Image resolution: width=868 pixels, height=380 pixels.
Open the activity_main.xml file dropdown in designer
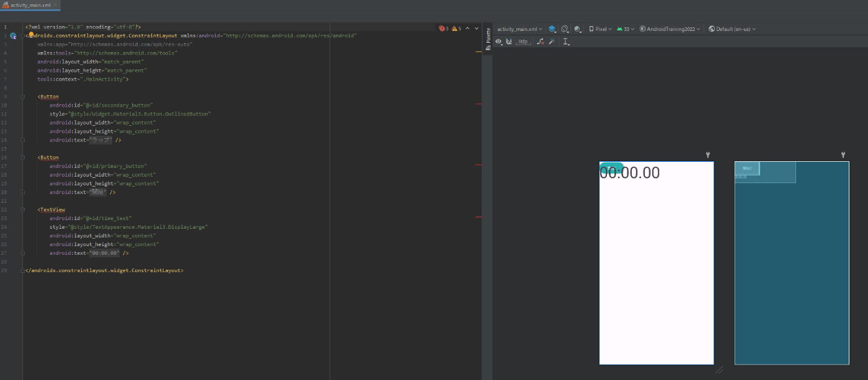point(520,29)
